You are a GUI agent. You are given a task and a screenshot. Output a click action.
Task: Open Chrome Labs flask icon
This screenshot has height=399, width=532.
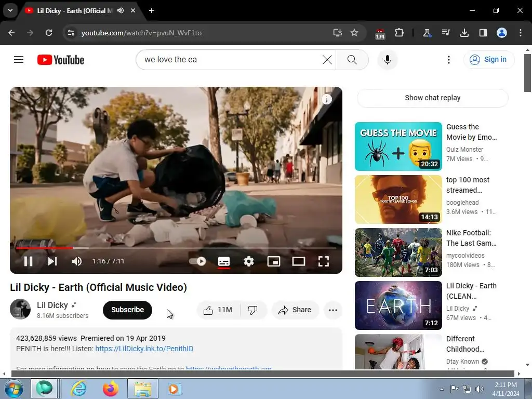tap(427, 33)
